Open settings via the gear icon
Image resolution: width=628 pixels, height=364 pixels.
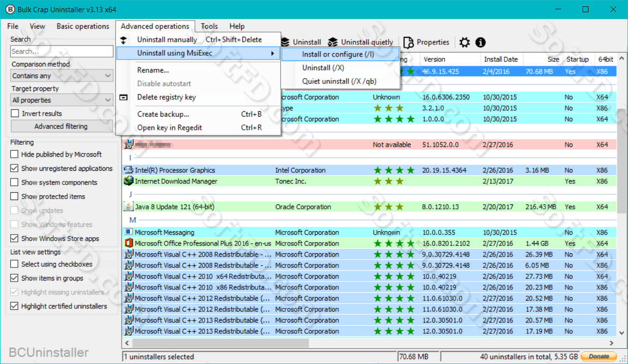[x=464, y=42]
